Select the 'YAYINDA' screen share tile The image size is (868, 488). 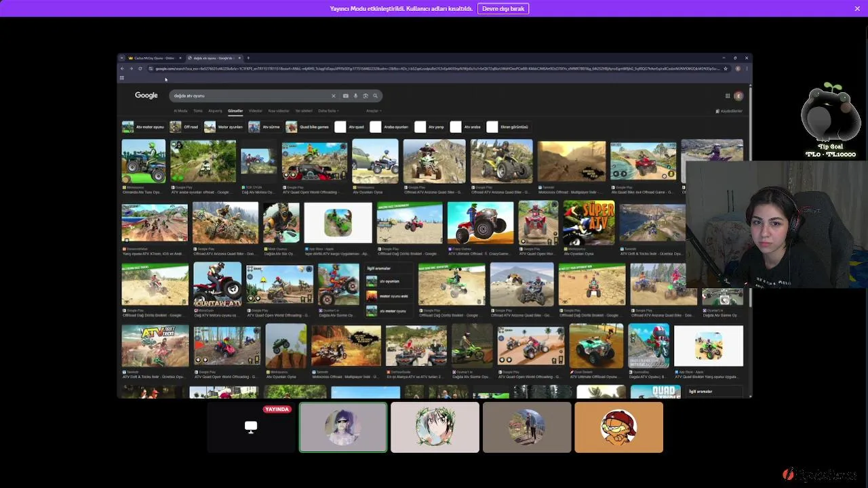[251, 428]
